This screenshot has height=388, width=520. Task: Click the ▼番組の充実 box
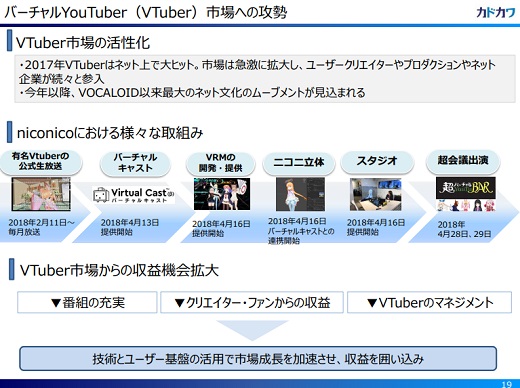pos(87,302)
